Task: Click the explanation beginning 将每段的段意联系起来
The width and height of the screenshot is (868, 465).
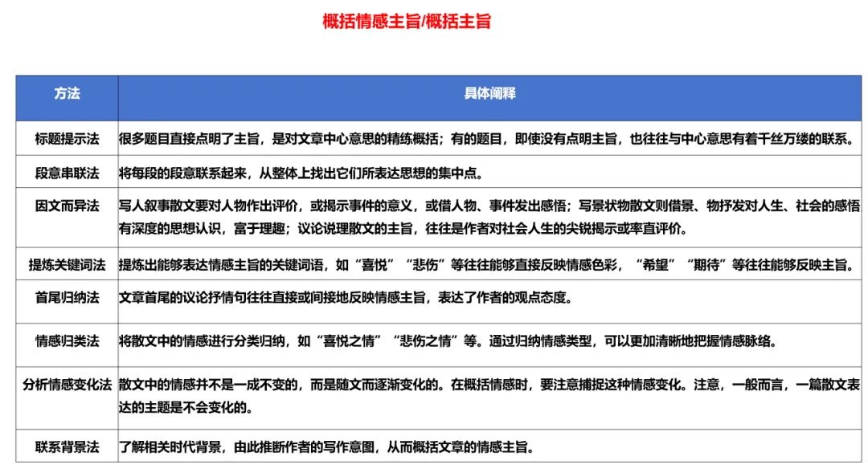Action: (x=301, y=173)
